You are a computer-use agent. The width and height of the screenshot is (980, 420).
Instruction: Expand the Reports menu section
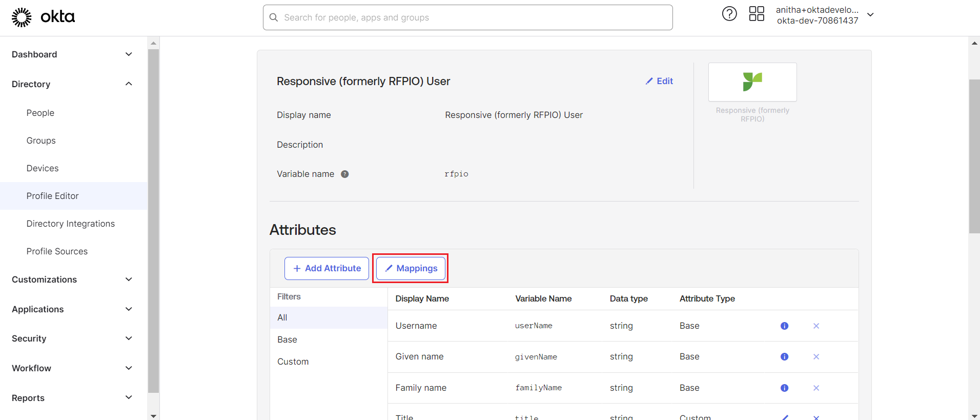[129, 397]
